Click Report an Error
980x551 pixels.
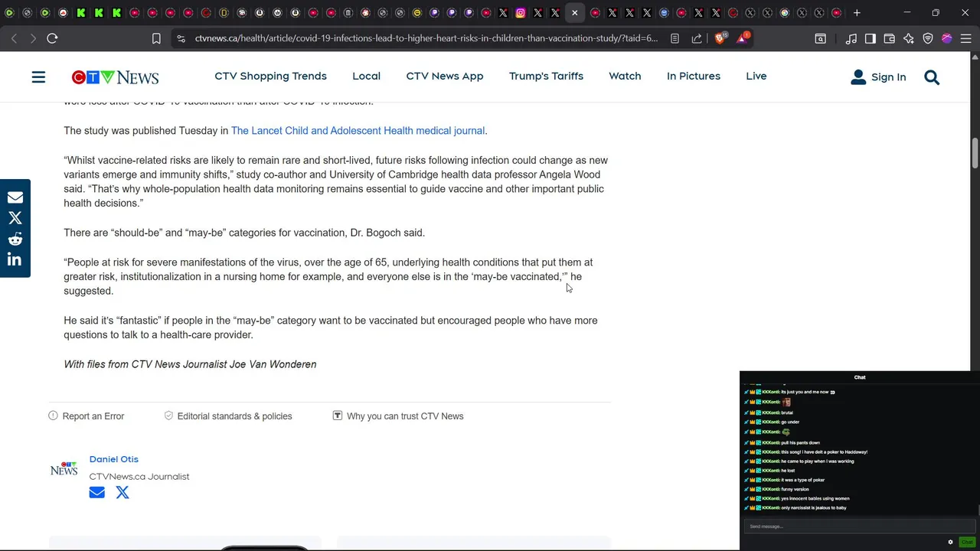[87, 416]
